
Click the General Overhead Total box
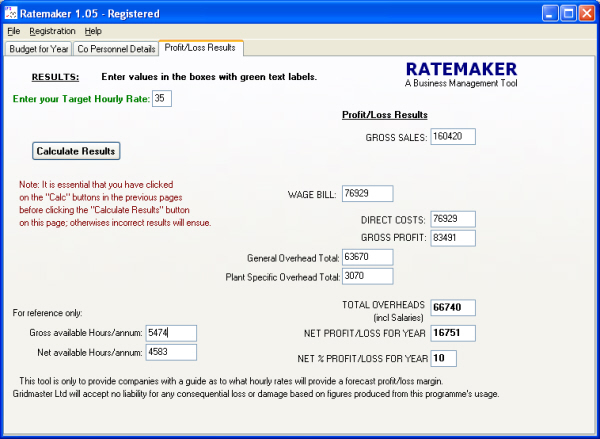[x=367, y=257]
